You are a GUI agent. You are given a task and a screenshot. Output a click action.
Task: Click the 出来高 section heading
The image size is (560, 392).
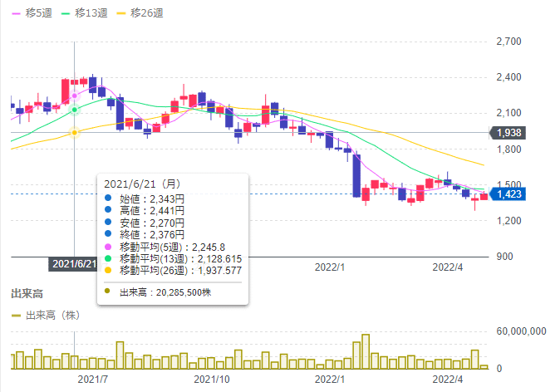click(x=27, y=294)
